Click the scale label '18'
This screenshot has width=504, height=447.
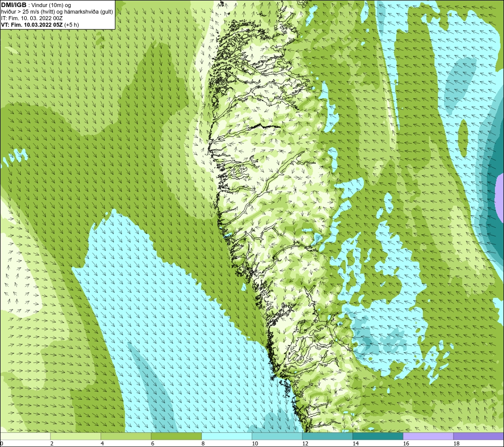pos(457,444)
